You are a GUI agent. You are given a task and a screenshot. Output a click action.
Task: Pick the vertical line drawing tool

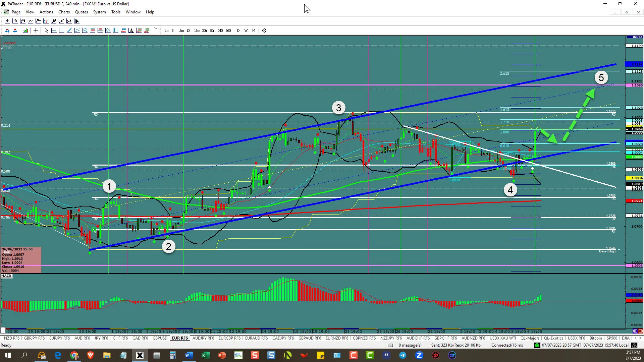coord(62,31)
